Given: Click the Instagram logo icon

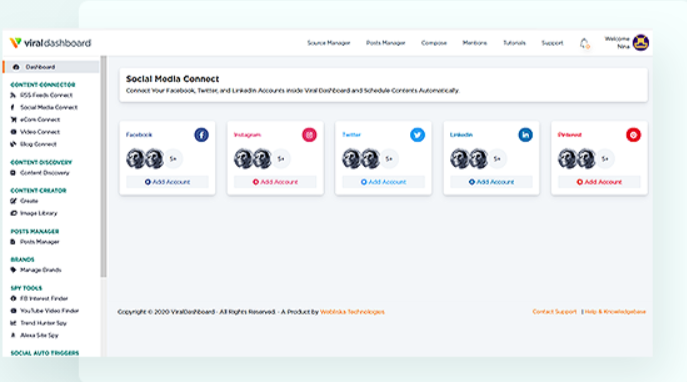Looking at the screenshot, I should click(x=309, y=135).
